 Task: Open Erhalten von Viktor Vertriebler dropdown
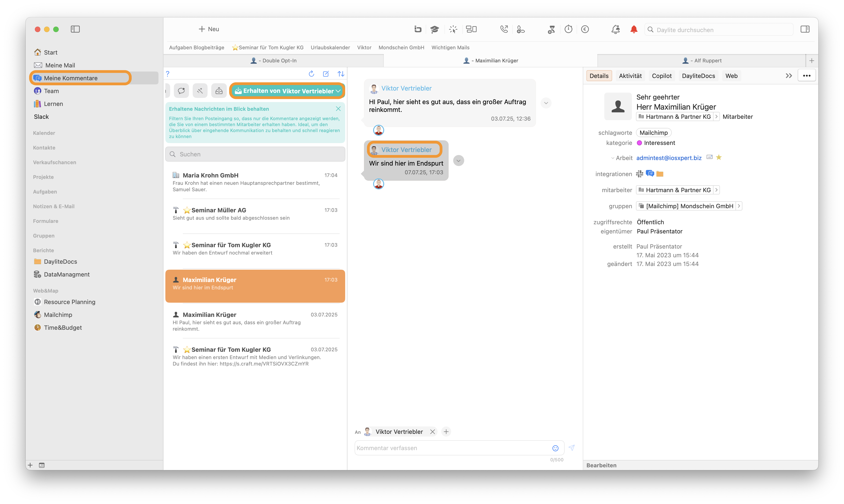point(287,91)
